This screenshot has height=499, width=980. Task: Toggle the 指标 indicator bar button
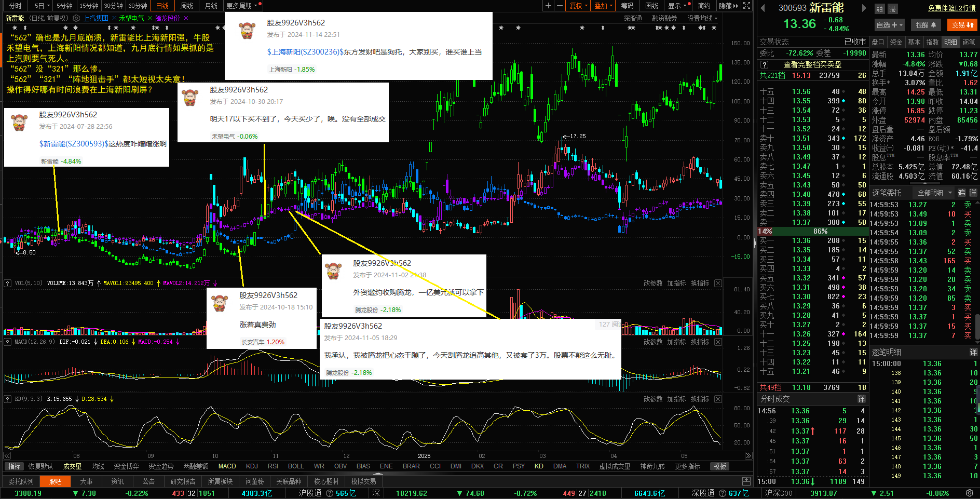15,466
